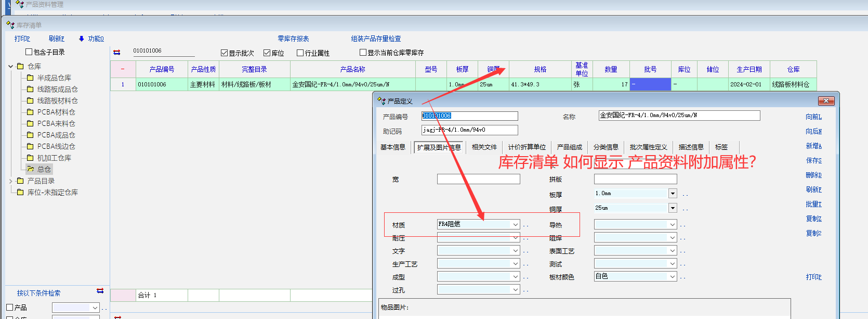Click the 产品名称 column header
This screenshot has width=868, height=319.
(352, 69)
